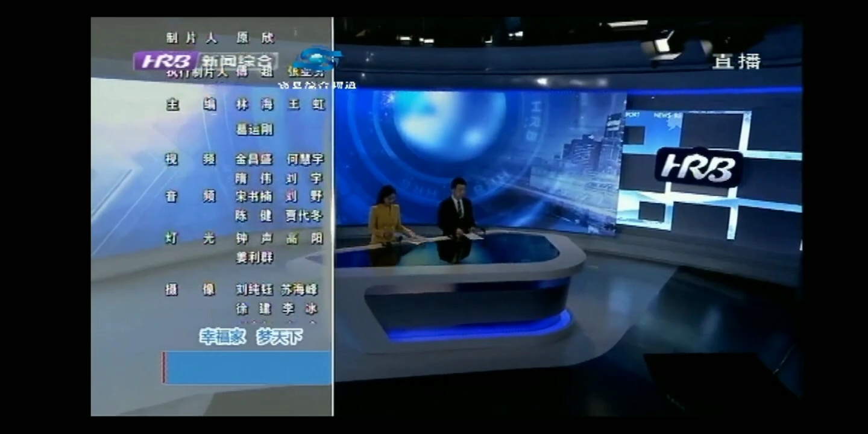
Task: Click the name 苏海峰 in credits
Action: tap(300, 290)
